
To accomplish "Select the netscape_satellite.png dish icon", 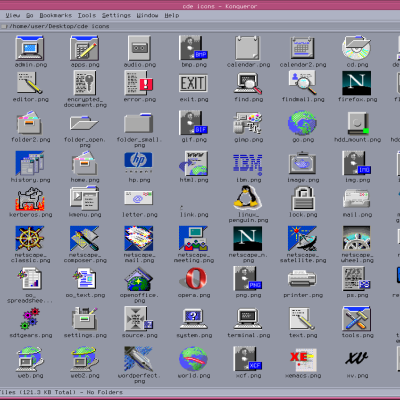I will pyautogui.click(x=302, y=238).
